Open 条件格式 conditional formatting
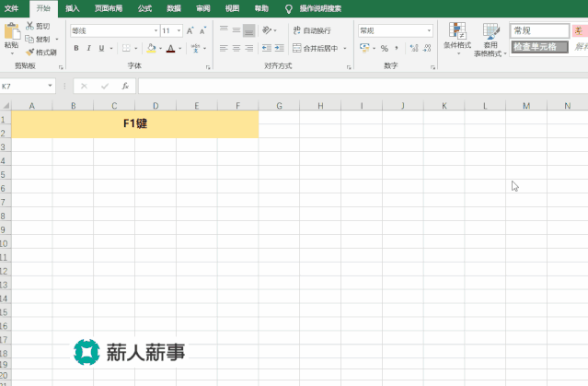The height and width of the screenshot is (386, 588). [457, 39]
